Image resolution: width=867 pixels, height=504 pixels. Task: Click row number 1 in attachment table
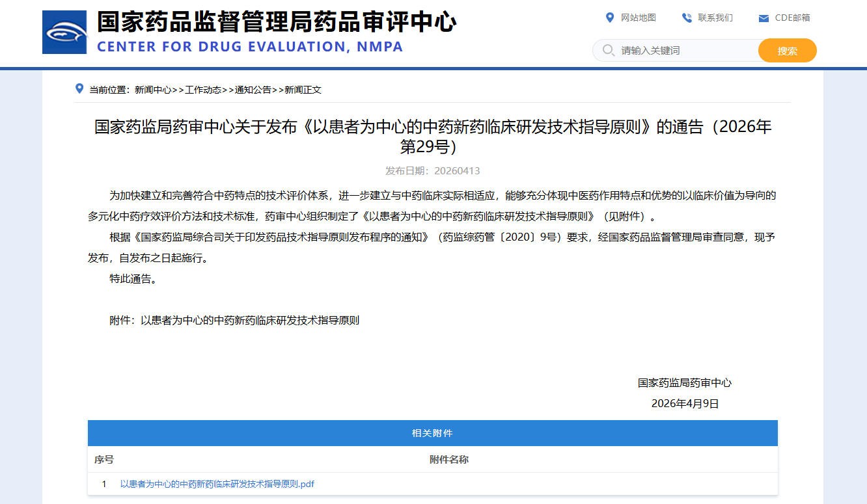(x=104, y=484)
